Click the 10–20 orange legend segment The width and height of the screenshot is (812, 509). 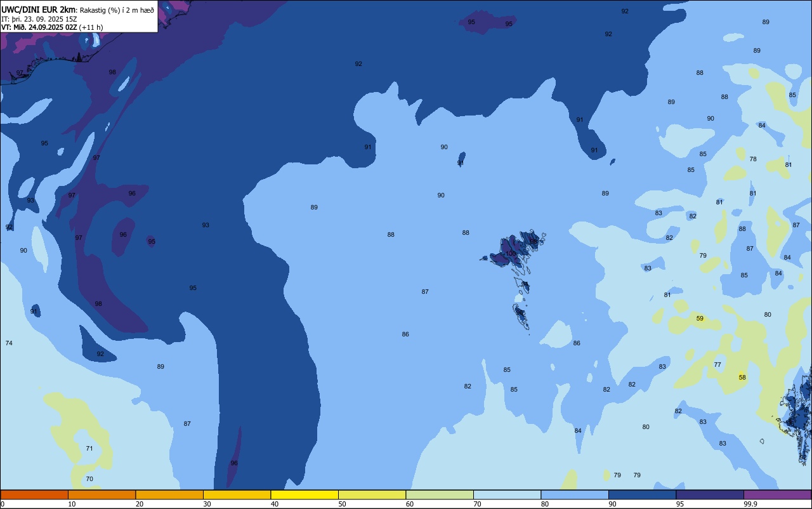101,494
